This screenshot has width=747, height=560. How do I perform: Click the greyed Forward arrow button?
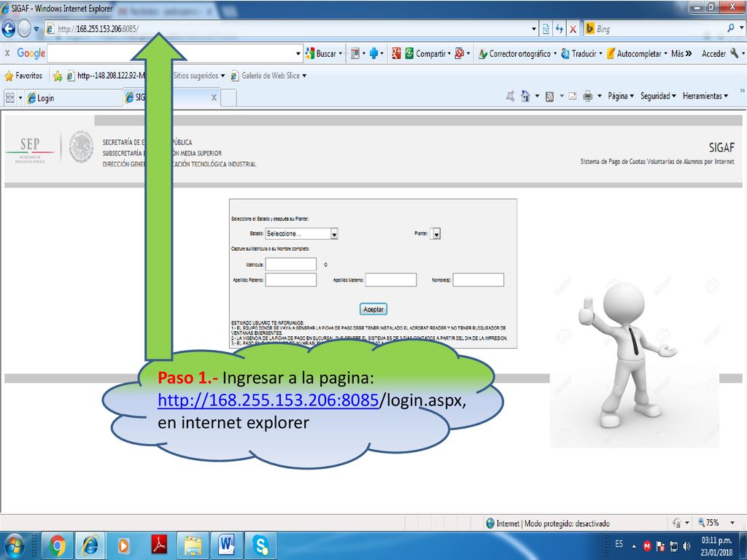tap(24, 29)
